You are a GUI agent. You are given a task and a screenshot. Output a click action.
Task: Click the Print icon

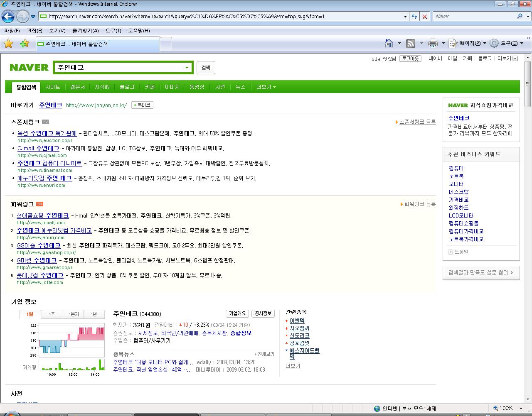tap(433, 43)
